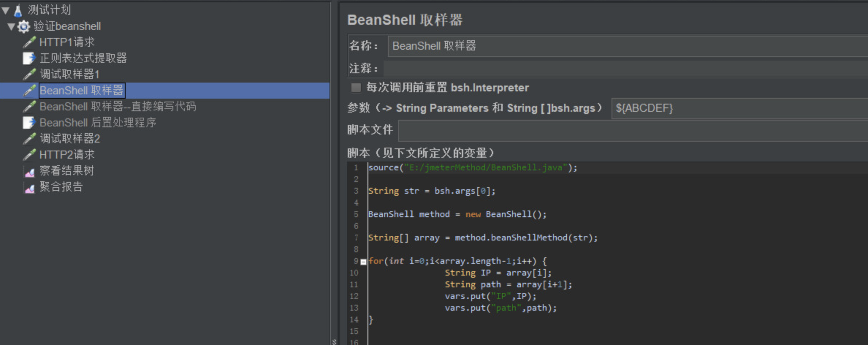Image resolution: width=868 pixels, height=345 pixels.
Task: Click the BeanShell method = new BeanShell() line
Action: 457,215
